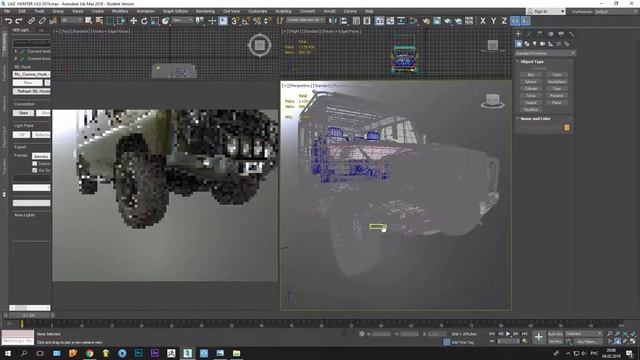Open Photoshop from the taskbar

point(138,353)
